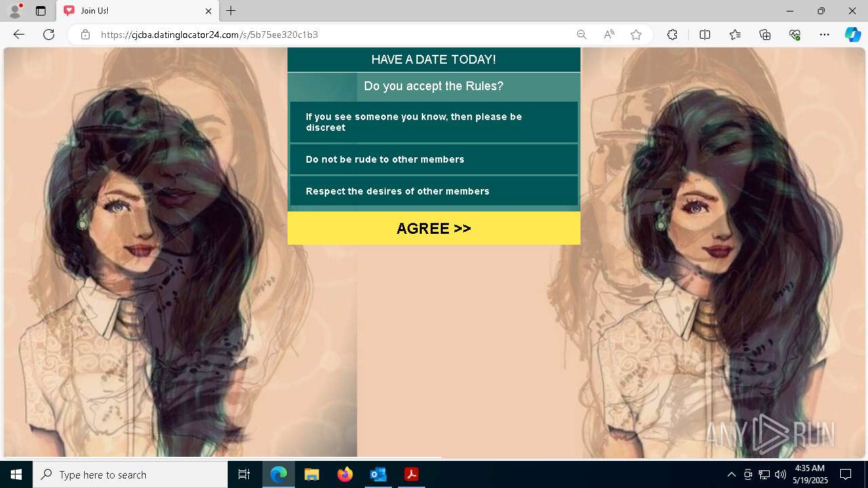Open Settings and more menu
The width and height of the screenshot is (868, 488).
pos(825,35)
